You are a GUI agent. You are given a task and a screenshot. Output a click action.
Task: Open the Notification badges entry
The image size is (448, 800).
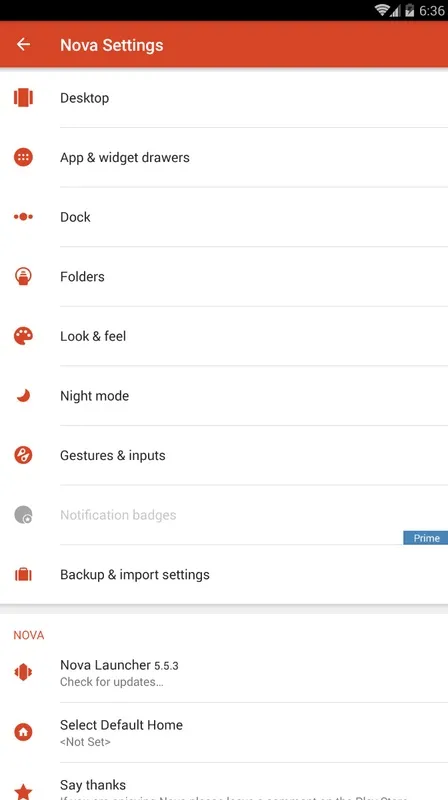click(x=224, y=515)
